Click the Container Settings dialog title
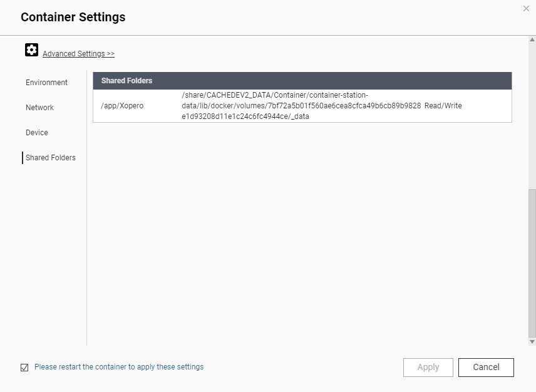Screen dimensions: 536x392 74,17
